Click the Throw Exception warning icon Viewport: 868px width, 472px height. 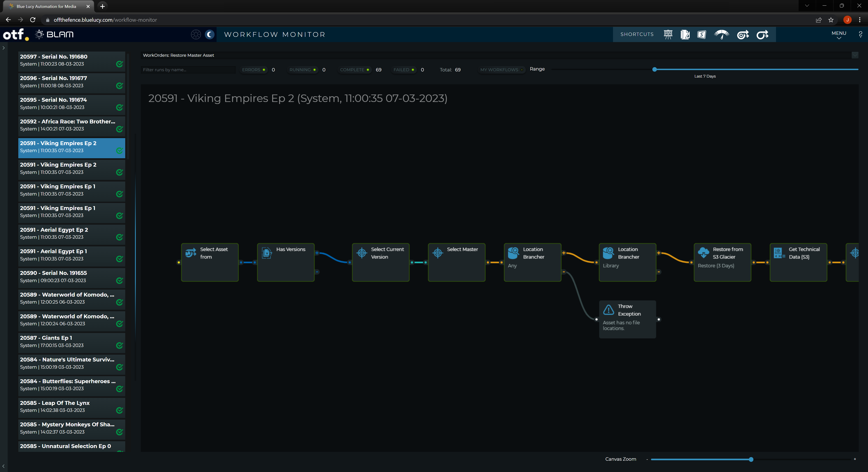pos(609,310)
